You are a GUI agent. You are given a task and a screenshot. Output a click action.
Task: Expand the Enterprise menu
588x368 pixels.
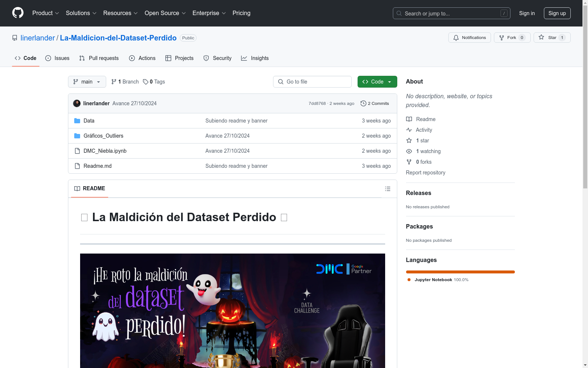209,13
